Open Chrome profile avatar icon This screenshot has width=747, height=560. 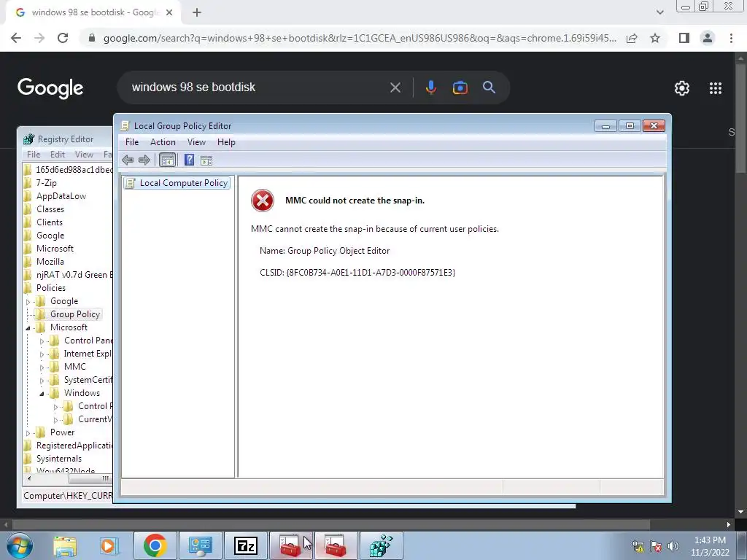pos(708,38)
